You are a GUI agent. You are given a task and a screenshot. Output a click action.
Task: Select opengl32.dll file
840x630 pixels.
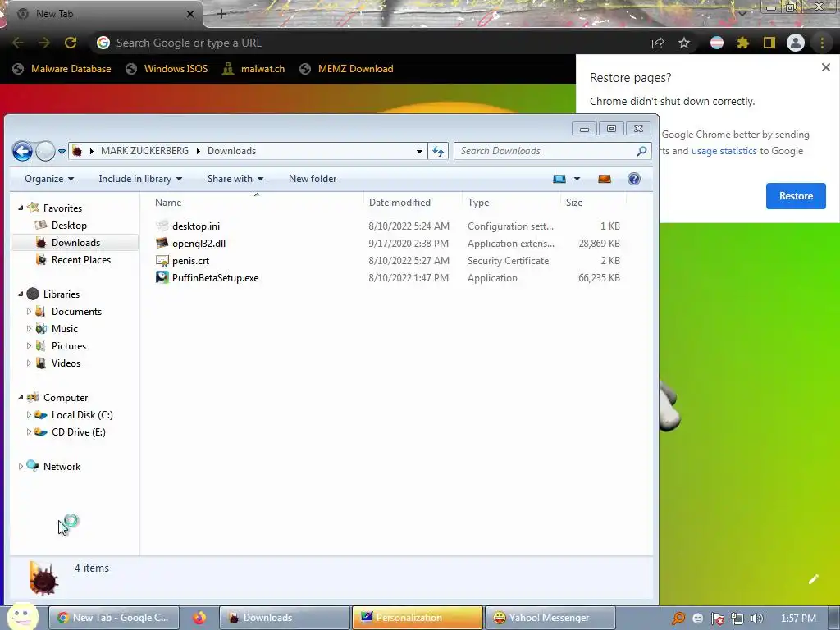coord(199,243)
